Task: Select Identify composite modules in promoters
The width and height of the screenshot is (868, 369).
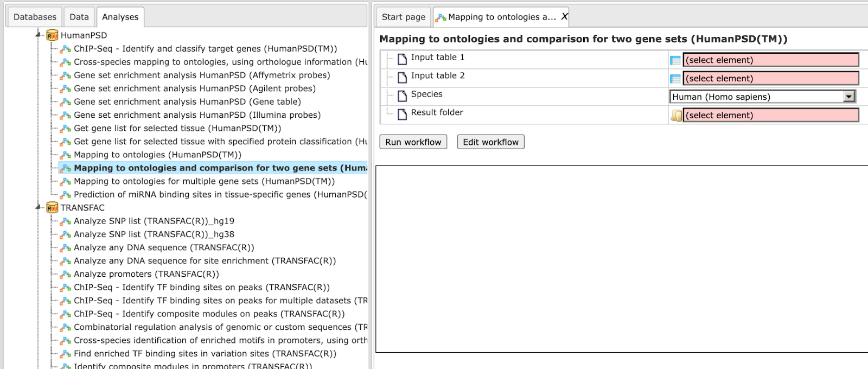Action: [x=193, y=366]
